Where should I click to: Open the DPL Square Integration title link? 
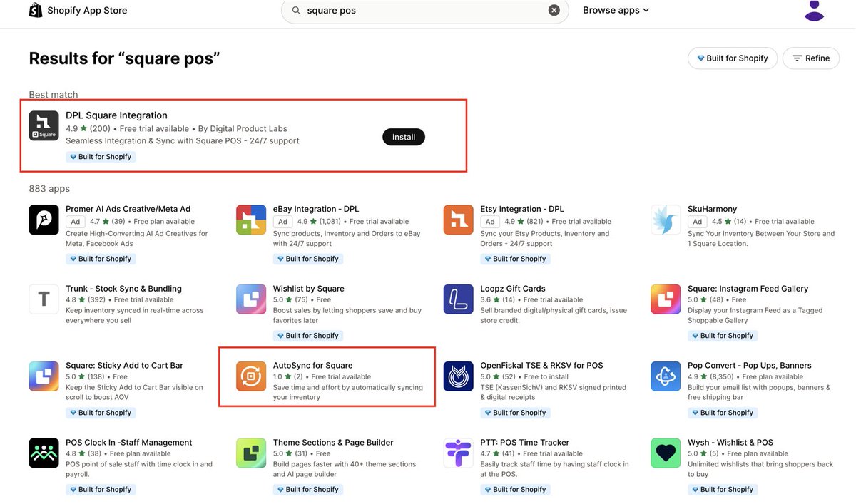tap(116, 115)
